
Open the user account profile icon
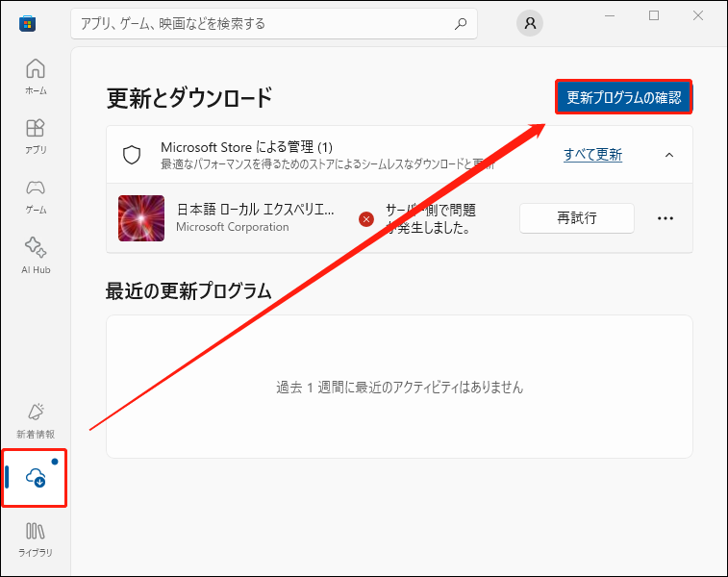click(530, 23)
